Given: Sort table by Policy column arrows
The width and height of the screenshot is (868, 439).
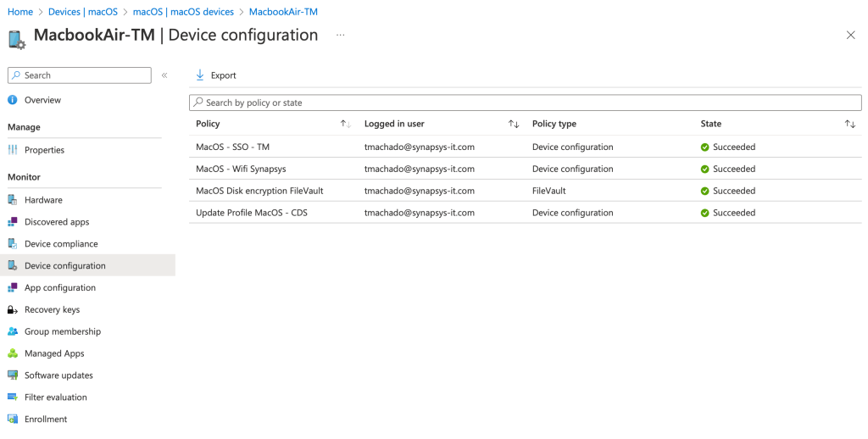Looking at the screenshot, I should (345, 124).
